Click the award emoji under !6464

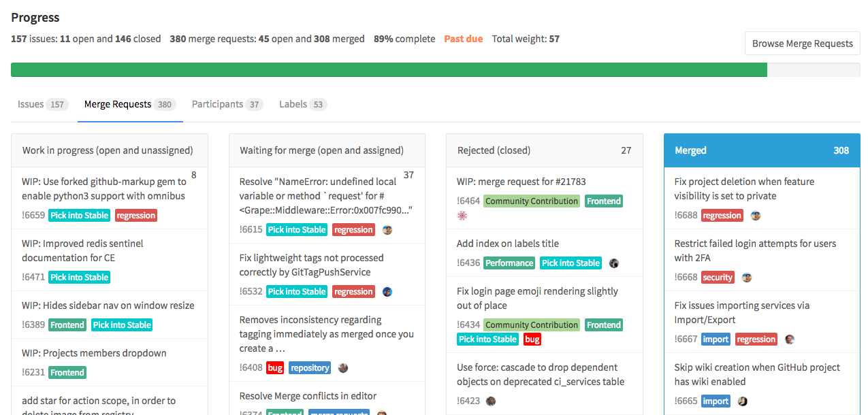click(x=462, y=216)
